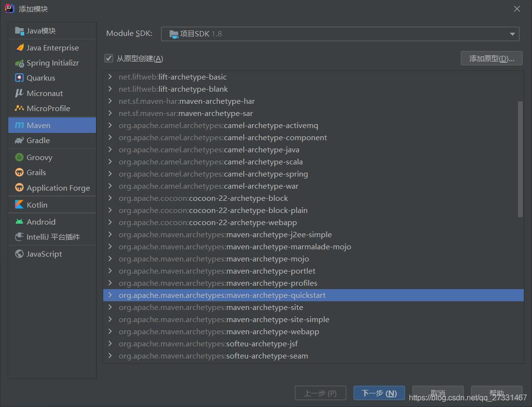Select Gradle module type
Screen dimensions: 532x407
click(52, 140)
